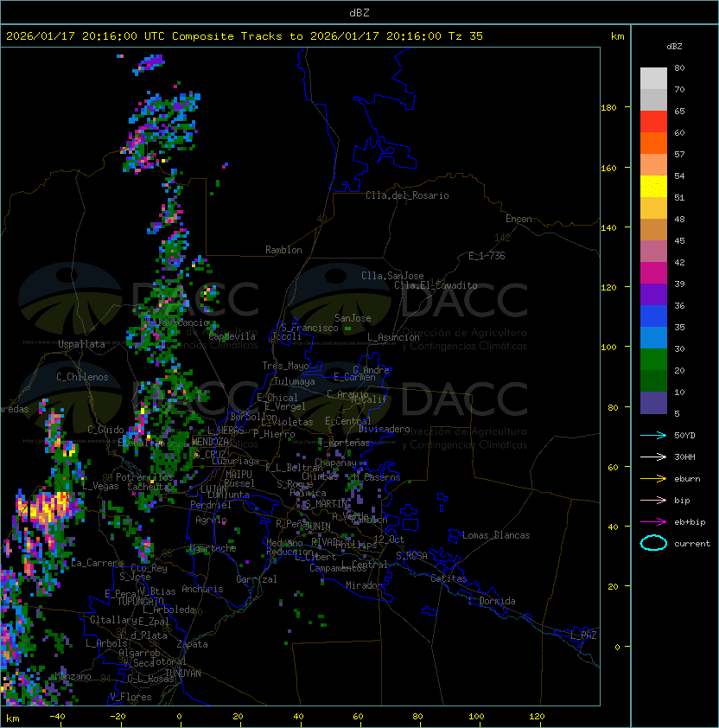719x728 pixels.
Task: Click the Catitas map label
Action: 449,578
